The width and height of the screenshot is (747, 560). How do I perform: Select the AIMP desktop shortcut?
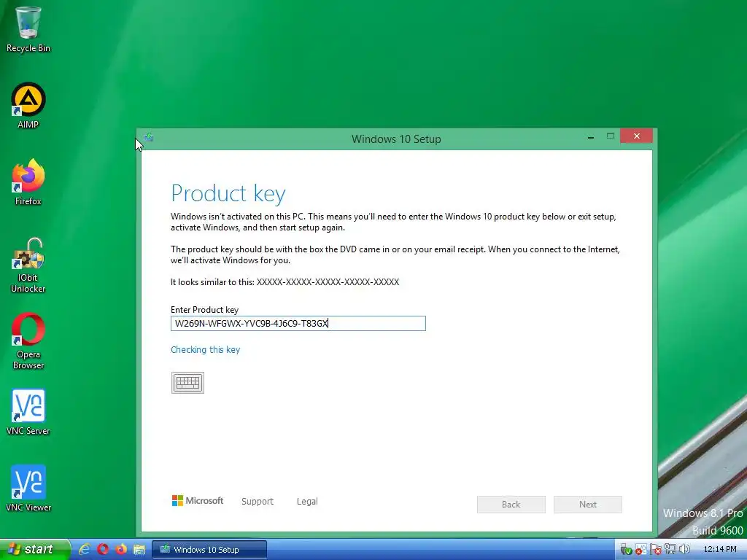pos(28,106)
